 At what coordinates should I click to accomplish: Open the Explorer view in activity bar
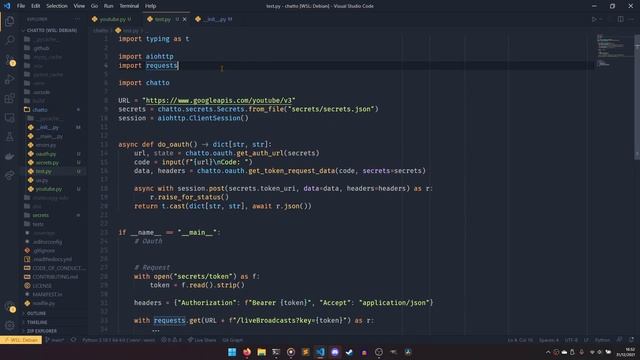pyautogui.click(x=10, y=21)
